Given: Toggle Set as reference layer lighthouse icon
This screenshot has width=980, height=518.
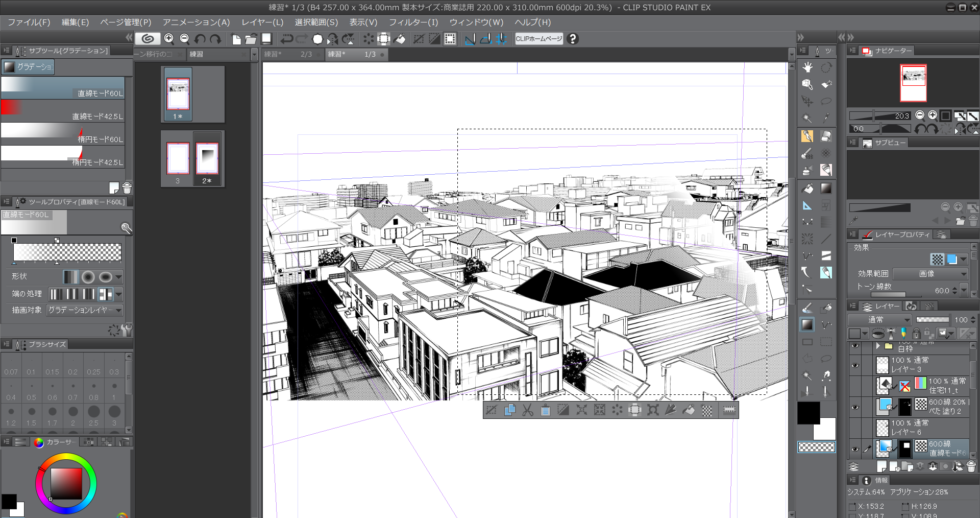Looking at the screenshot, I should (x=891, y=334).
